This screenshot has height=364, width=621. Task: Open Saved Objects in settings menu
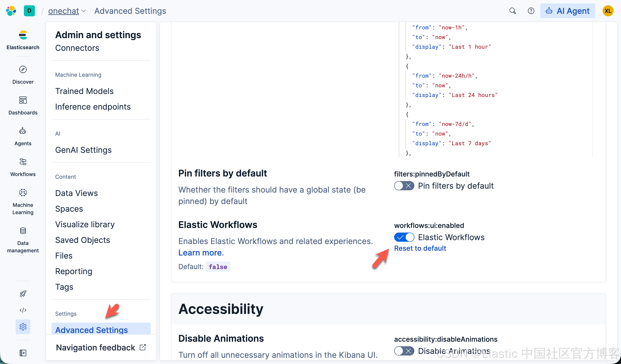tap(83, 240)
